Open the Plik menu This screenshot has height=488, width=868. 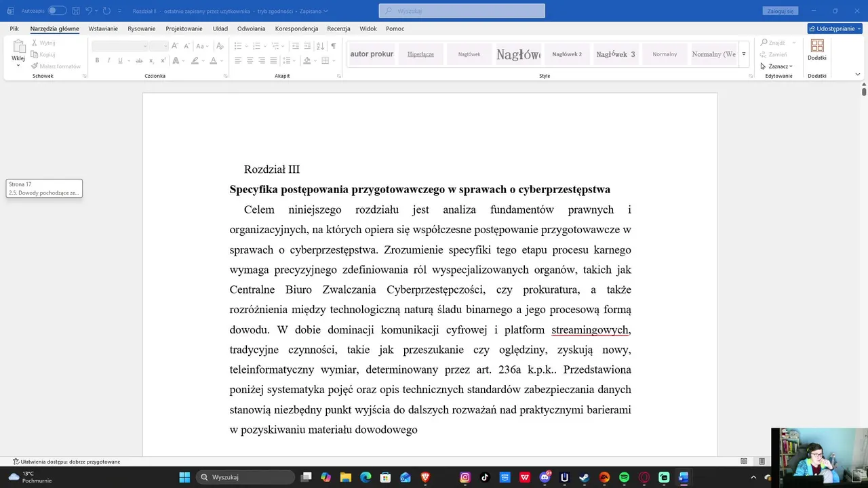[14, 28]
